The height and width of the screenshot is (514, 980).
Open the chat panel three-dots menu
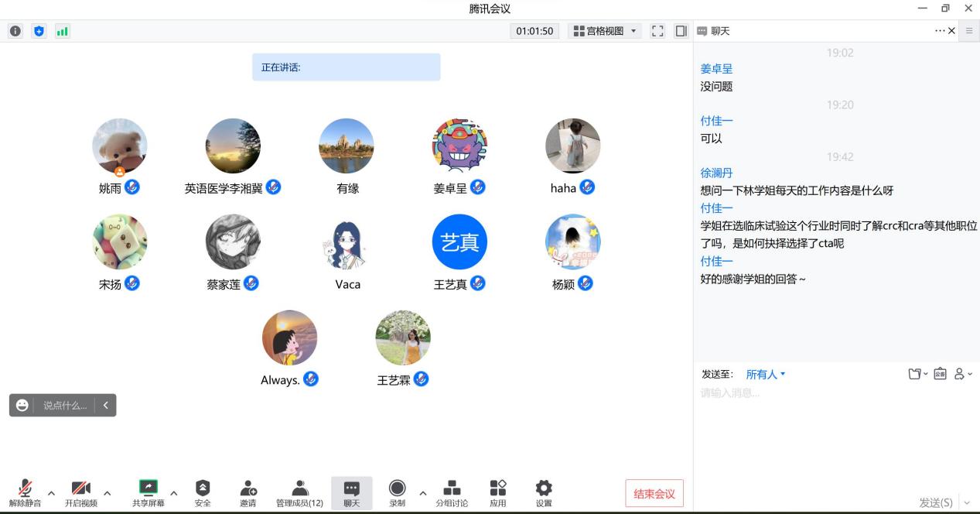(x=939, y=31)
